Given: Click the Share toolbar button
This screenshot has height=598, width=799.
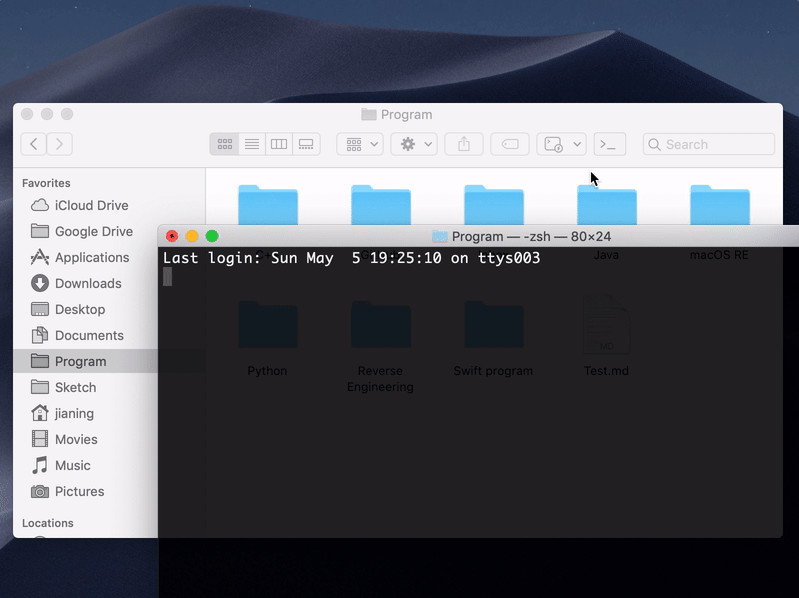Looking at the screenshot, I should click(464, 144).
